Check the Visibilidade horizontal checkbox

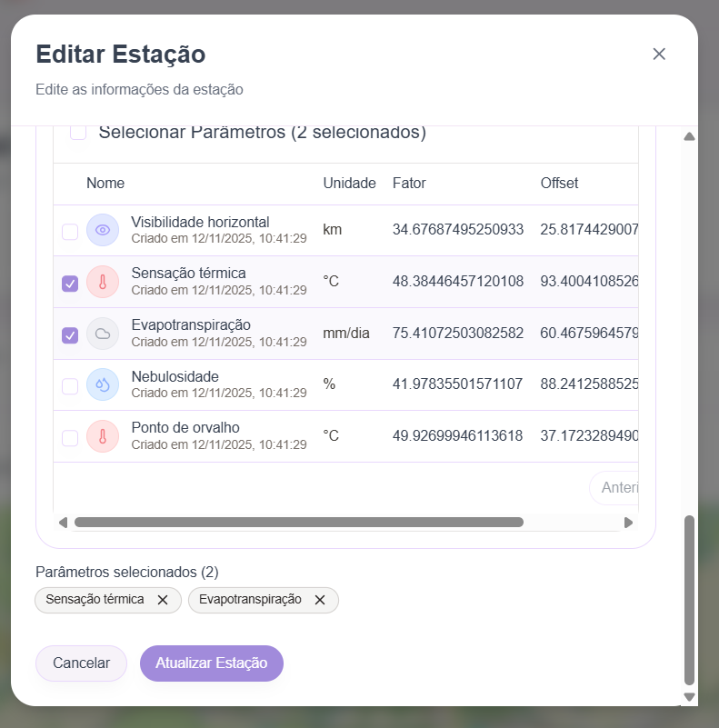click(x=70, y=232)
